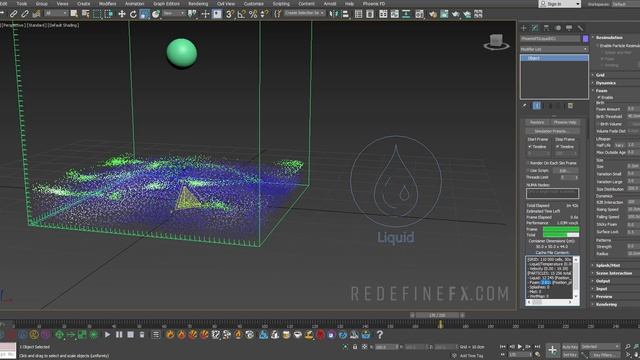Toggle Show End Result icon under stack

pyautogui.click(x=537, y=106)
